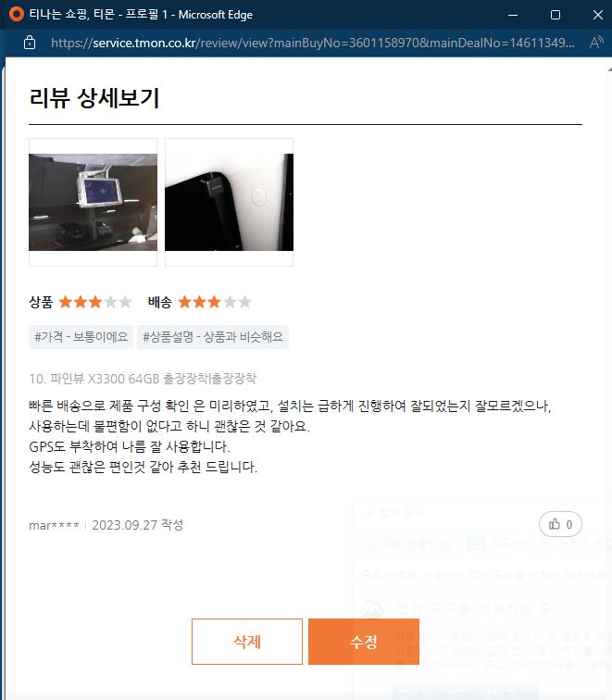Screen dimensions: 612x700
Task: Select the #상품설명 - 상품과 비슷해요 tag
Action: (x=213, y=337)
